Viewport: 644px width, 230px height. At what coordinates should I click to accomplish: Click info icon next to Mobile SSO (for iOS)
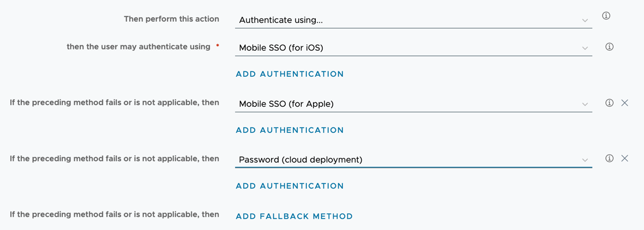pos(609,47)
